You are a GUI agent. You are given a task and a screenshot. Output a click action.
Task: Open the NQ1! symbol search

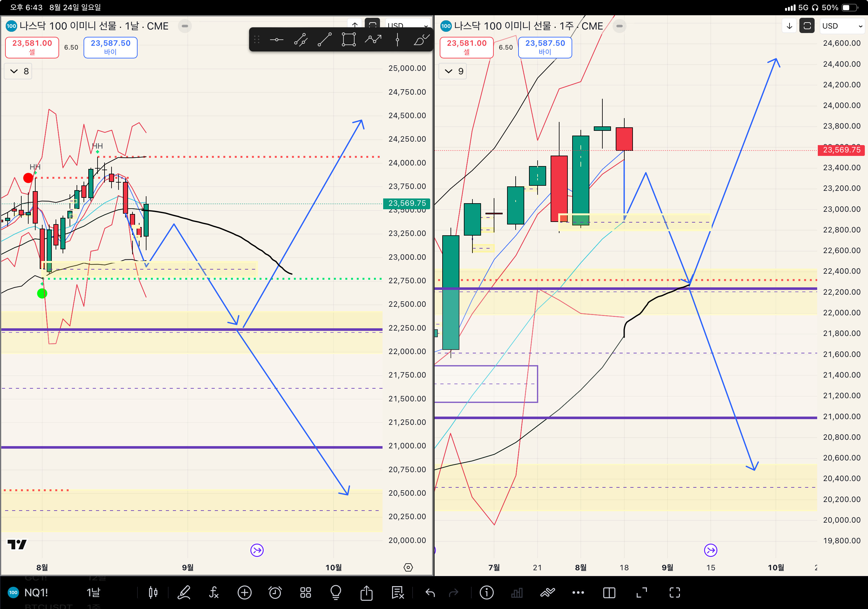click(36, 592)
